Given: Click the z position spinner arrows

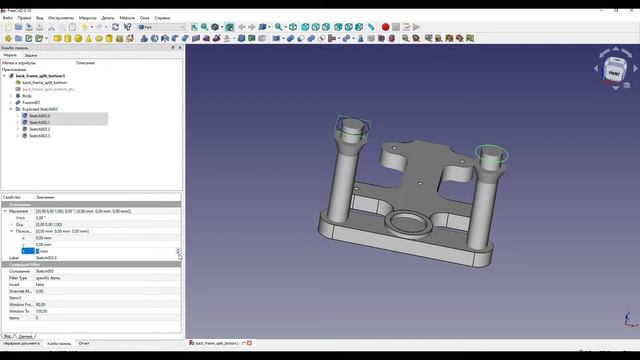Looking at the screenshot, I should pos(178,251).
